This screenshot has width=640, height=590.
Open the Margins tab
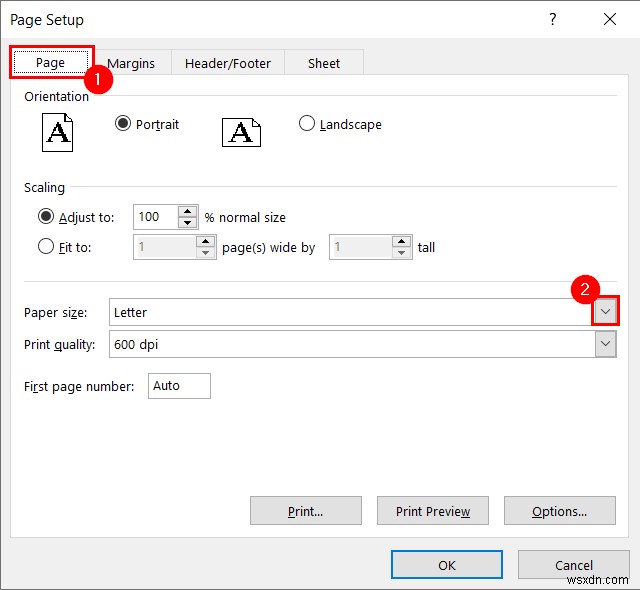pos(131,63)
